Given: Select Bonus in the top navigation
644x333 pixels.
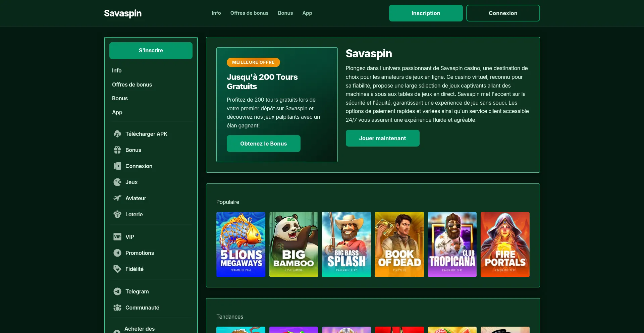Looking at the screenshot, I should click(x=285, y=13).
